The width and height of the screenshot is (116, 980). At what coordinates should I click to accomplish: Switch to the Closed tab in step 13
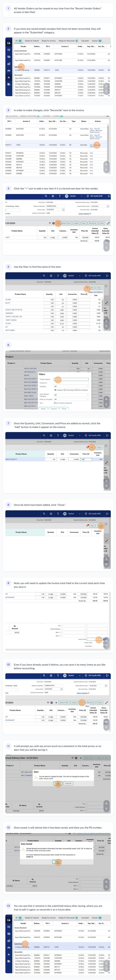click(x=97, y=918)
